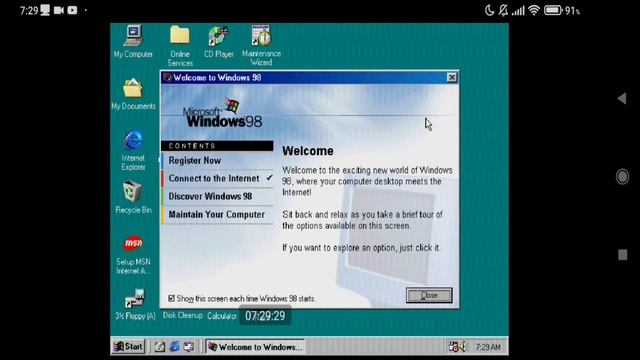Tap the do-not-disturb moon icon
The image size is (640, 360).
[489, 10]
